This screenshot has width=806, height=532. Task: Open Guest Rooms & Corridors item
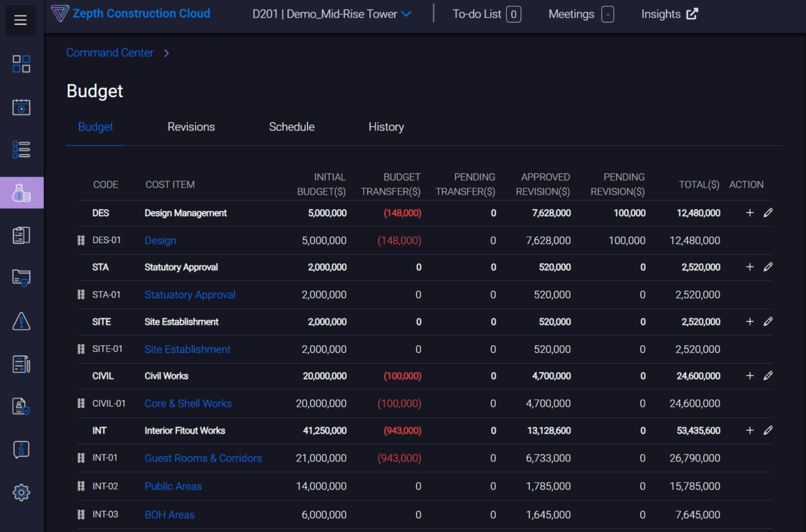(203, 458)
